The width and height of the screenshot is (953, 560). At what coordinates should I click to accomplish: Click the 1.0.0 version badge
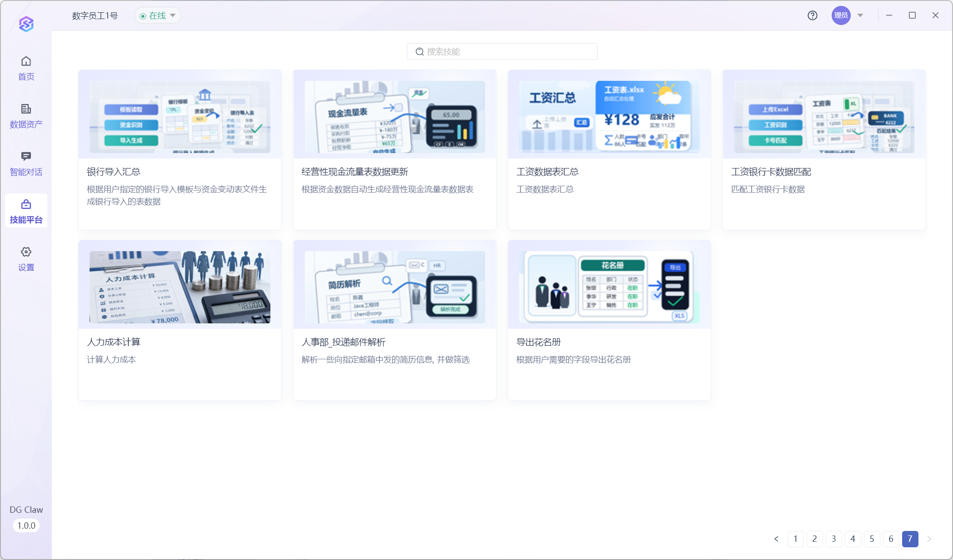coord(26,525)
